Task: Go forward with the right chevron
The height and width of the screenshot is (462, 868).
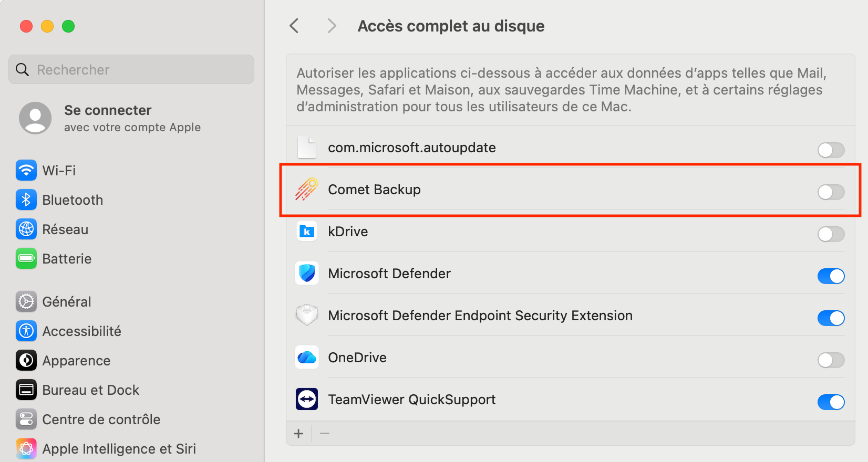Action: (x=332, y=26)
